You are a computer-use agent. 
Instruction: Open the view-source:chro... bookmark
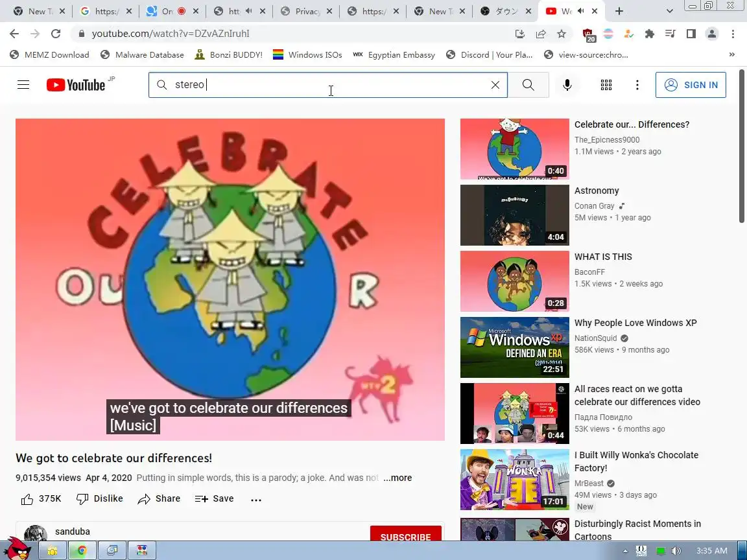click(x=586, y=54)
